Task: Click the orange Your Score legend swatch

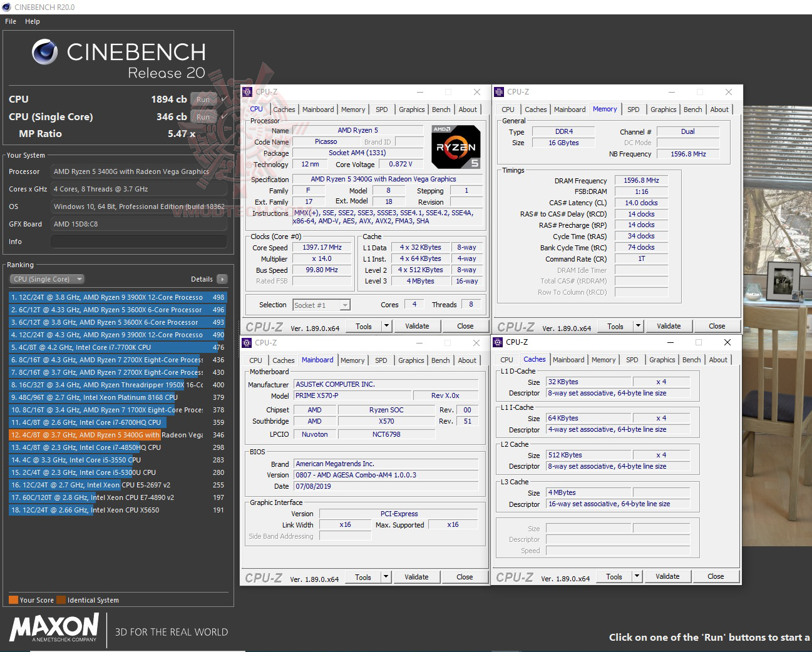Action: point(13,599)
